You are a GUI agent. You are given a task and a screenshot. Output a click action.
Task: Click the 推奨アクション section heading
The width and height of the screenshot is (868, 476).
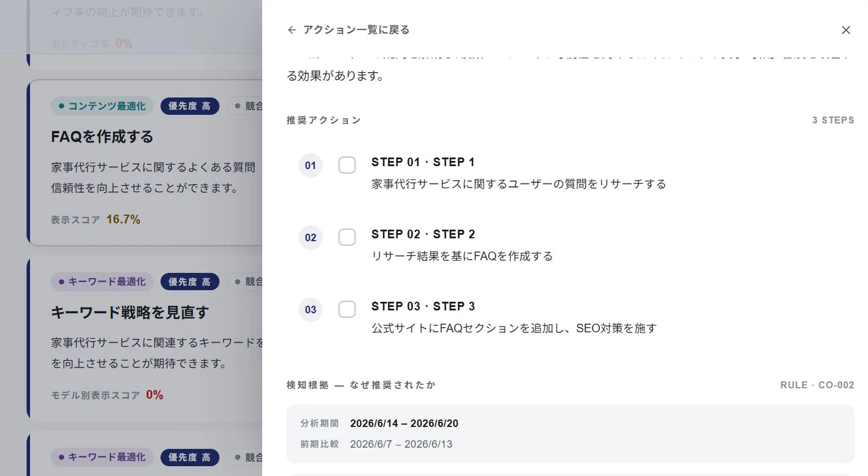click(x=323, y=120)
